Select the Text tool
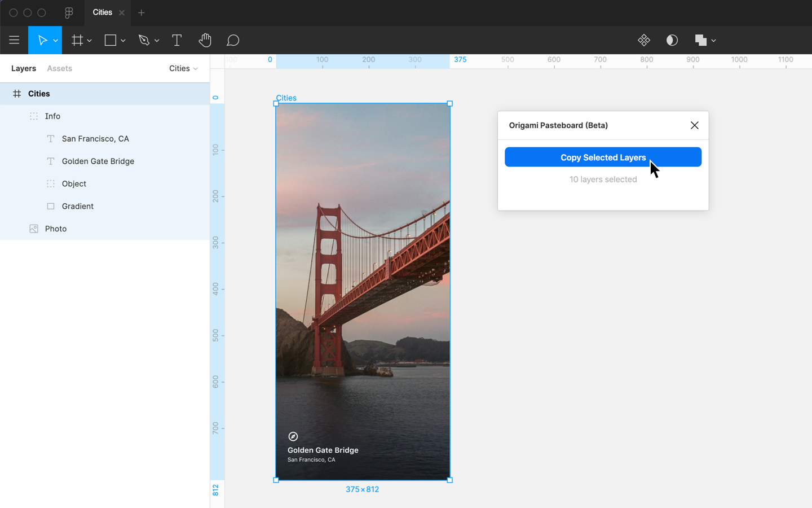This screenshot has height=508, width=812. coord(176,40)
